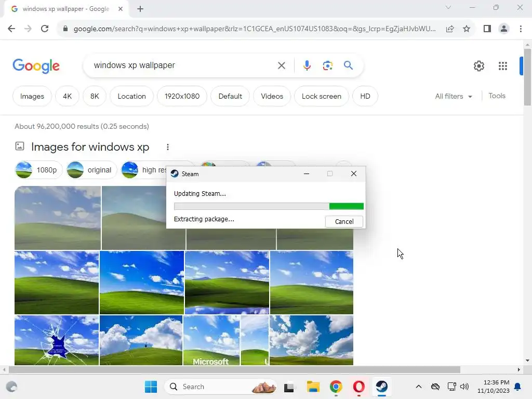Choose the 1080p image suggestion
This screenshot has width=532, height=399.
38,170
